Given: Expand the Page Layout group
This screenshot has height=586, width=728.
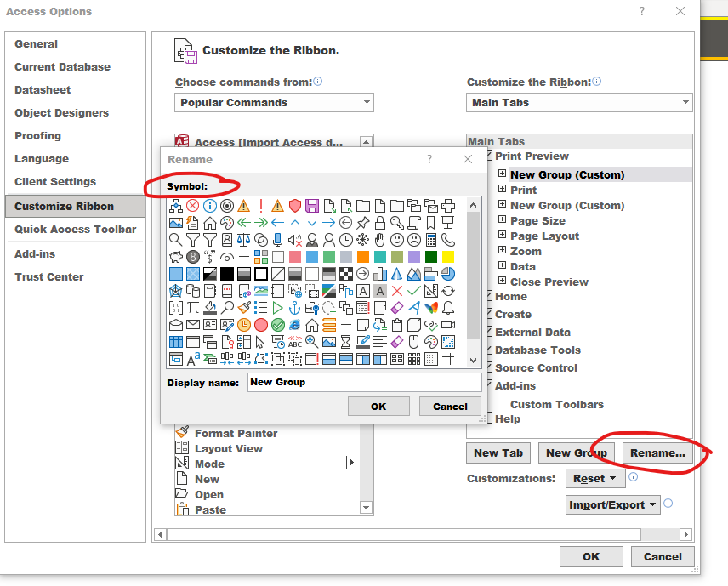Looking at the screenshot, I should point(502,235).
